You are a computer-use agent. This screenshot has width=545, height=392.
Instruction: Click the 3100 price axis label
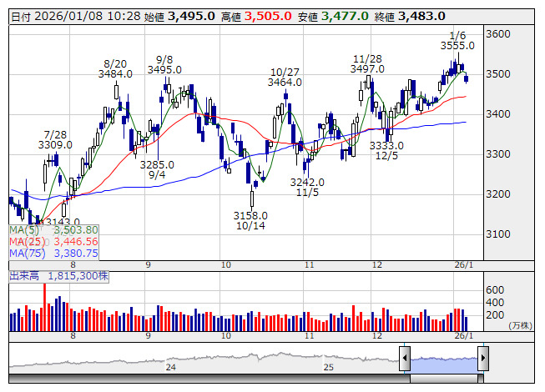coord(498,234)
